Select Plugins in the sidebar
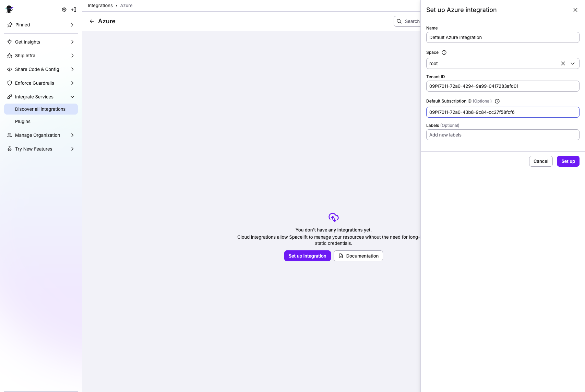Screen dimensions: 585x392 tap(23, 121)
